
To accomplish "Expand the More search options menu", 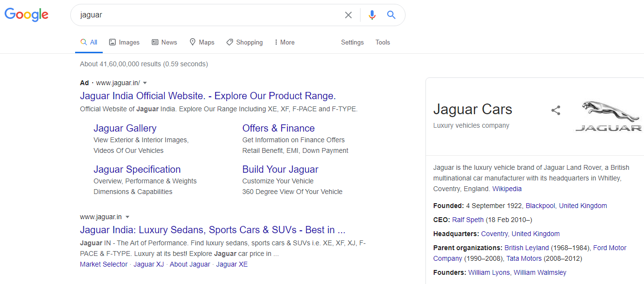I will click(x=284, y=43).
